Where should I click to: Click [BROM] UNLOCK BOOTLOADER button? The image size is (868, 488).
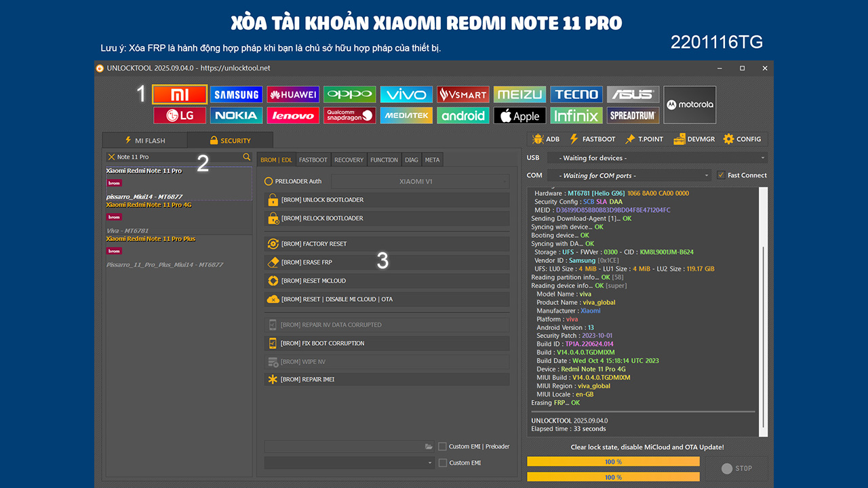click(387, 200)
